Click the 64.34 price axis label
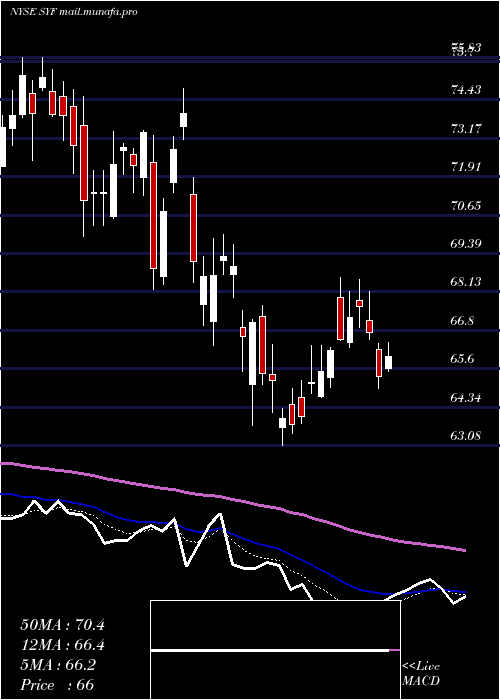 (466, 397)
